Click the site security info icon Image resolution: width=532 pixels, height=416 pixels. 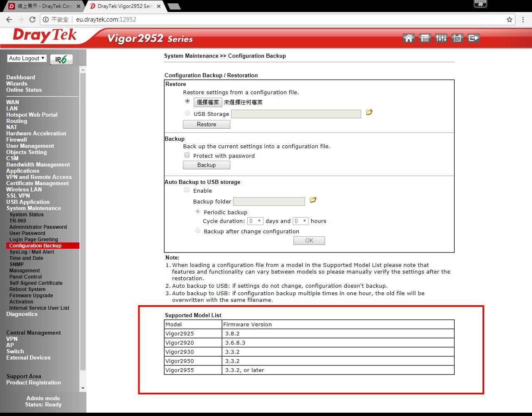pyautogui.click(x=46, y=20)
